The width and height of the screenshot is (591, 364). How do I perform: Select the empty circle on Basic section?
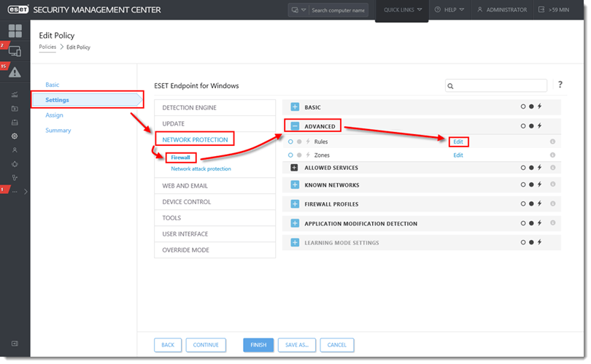click(522, 107)
